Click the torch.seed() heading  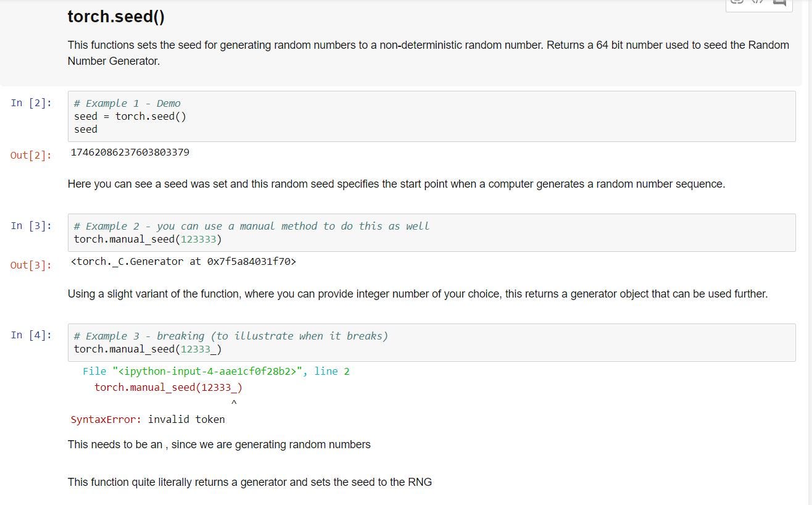[116, 17]
